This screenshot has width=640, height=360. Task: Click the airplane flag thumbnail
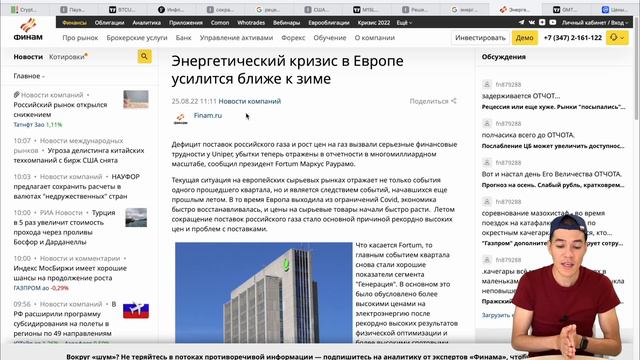point(136,311)
